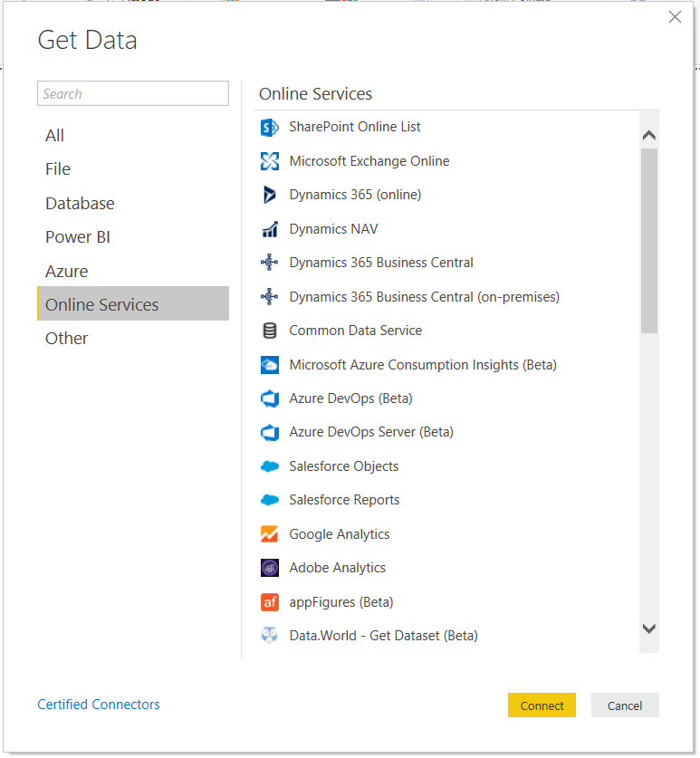
Task: Click the Azure DevOps Server icon
Action: click(270, 432)
